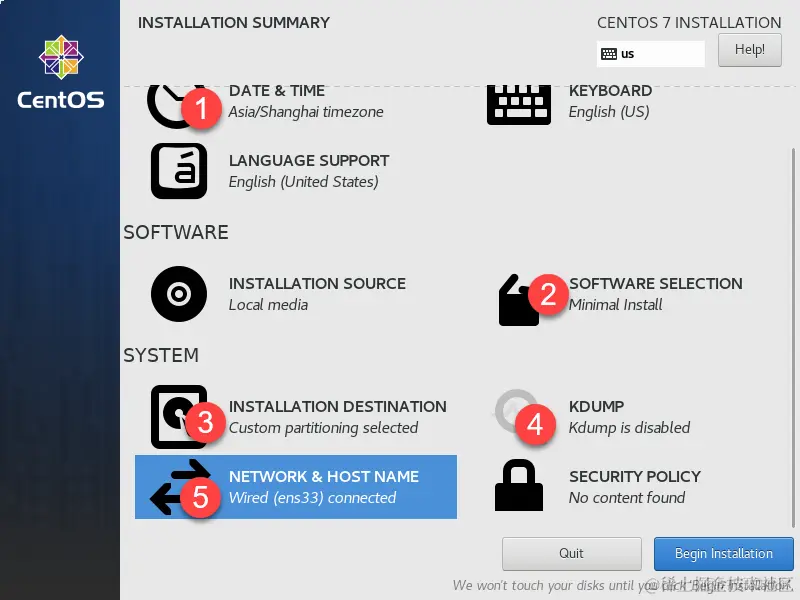Click the Keyboard layout icon
This screenshot has height=600, width=800.
pyautogui.click(x=519, y=105)
